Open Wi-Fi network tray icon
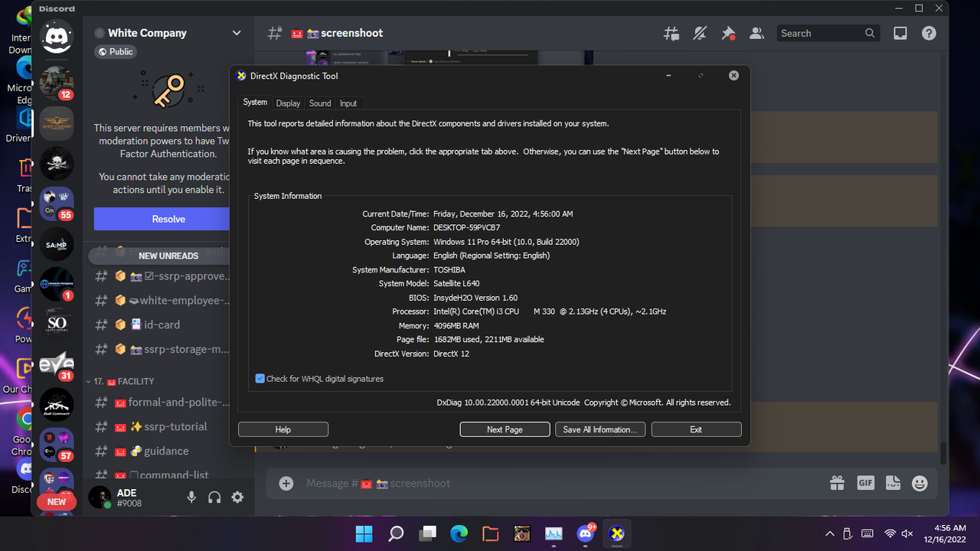This screenshot has height=551, width=980. pos(890,533)
